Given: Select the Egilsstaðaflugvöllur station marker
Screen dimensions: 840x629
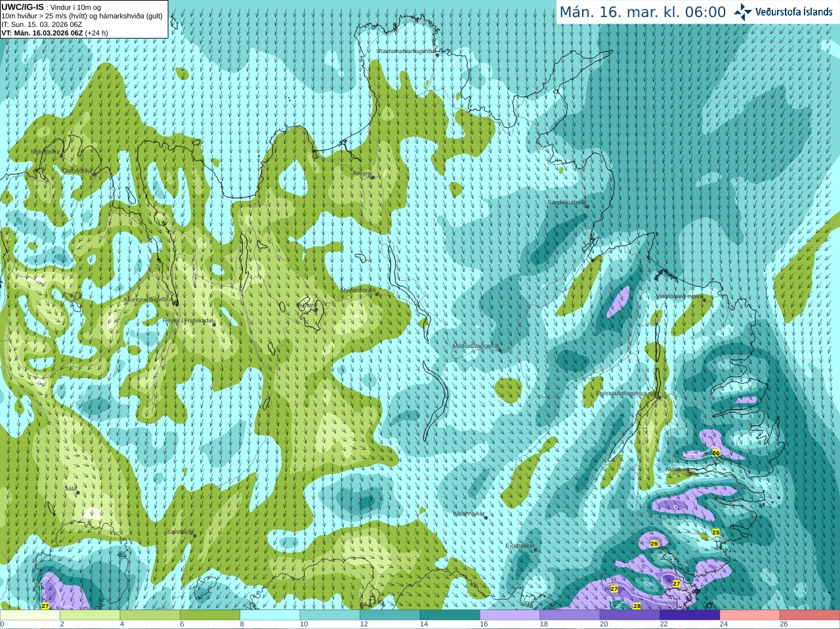Looking at the screenshot, I should (x=659, y=397).
